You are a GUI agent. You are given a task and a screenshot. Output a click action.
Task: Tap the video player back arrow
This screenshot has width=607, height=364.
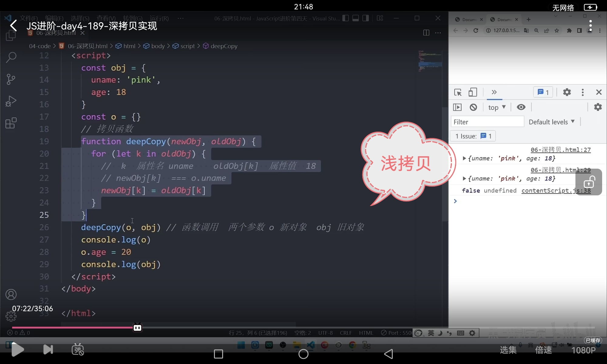[x=14, y=26]
